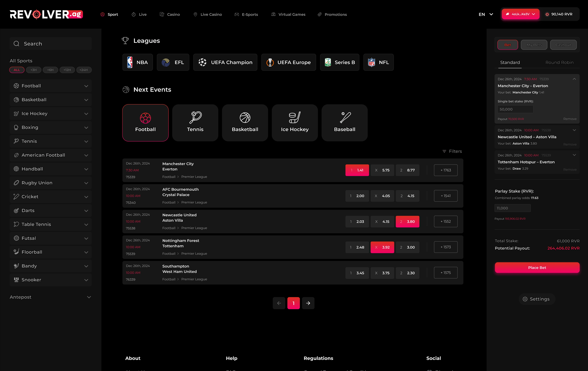Remove the Tottenham Hotspur – Everton bet

pyautogui.click(x=570, y=170)
